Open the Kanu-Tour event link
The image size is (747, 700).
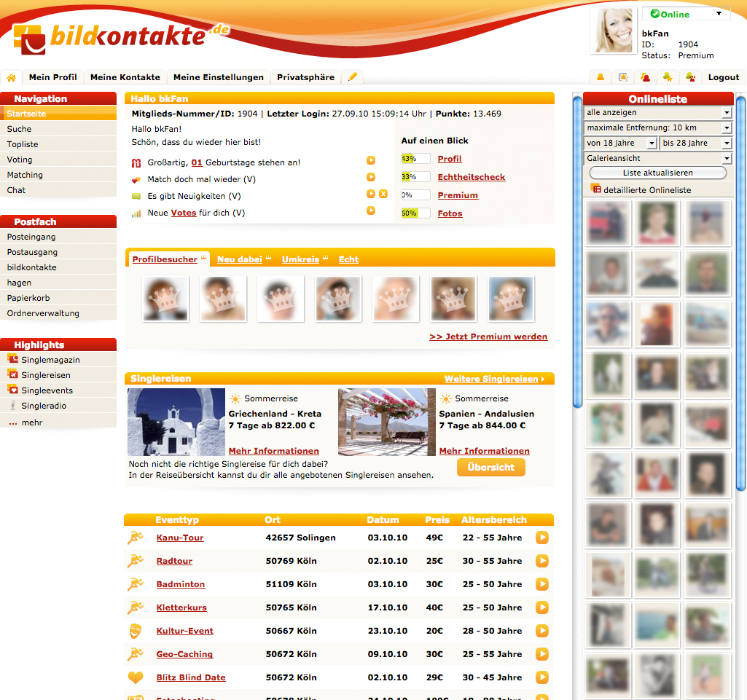[x=180, y=538]
